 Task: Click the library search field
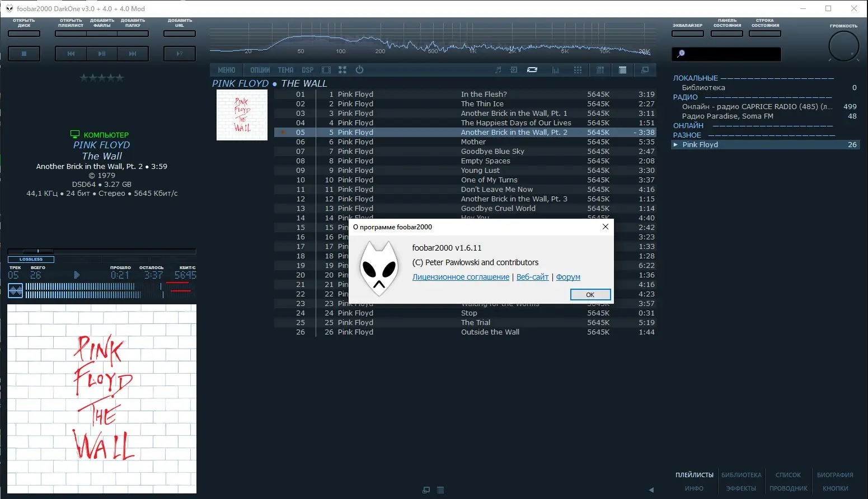pyautogui.click(x=726, y=54)
